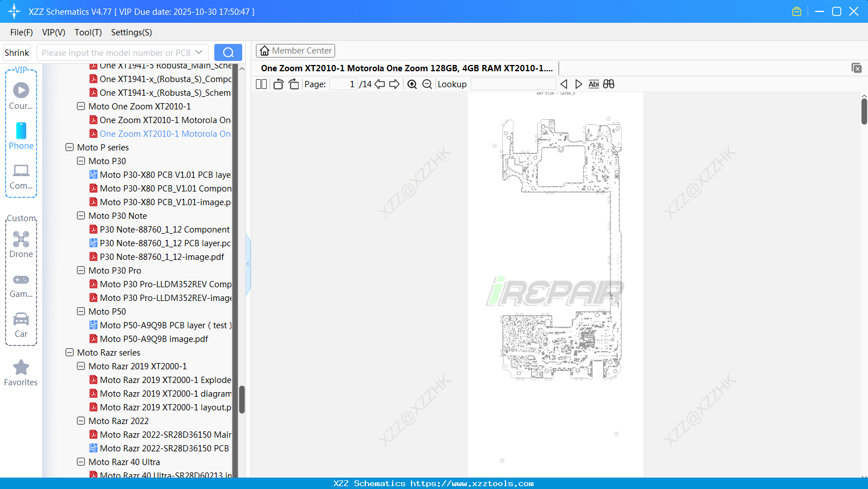Open the File(F) menu

click(22, 32)
